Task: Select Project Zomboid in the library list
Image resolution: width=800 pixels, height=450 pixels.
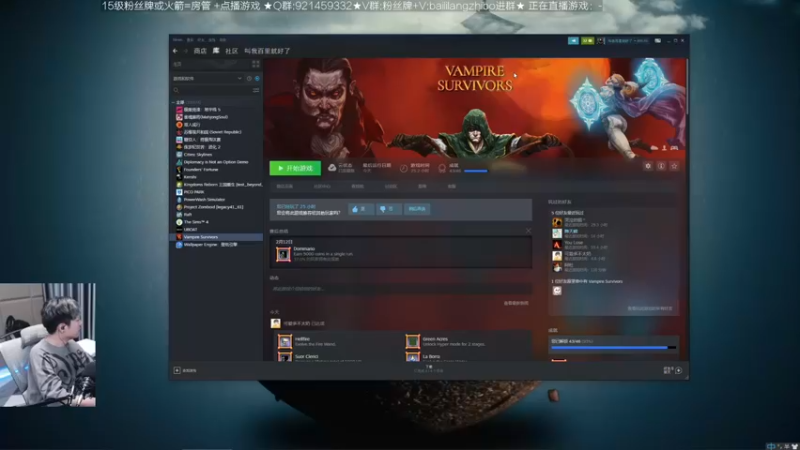Action: [217, 207]
